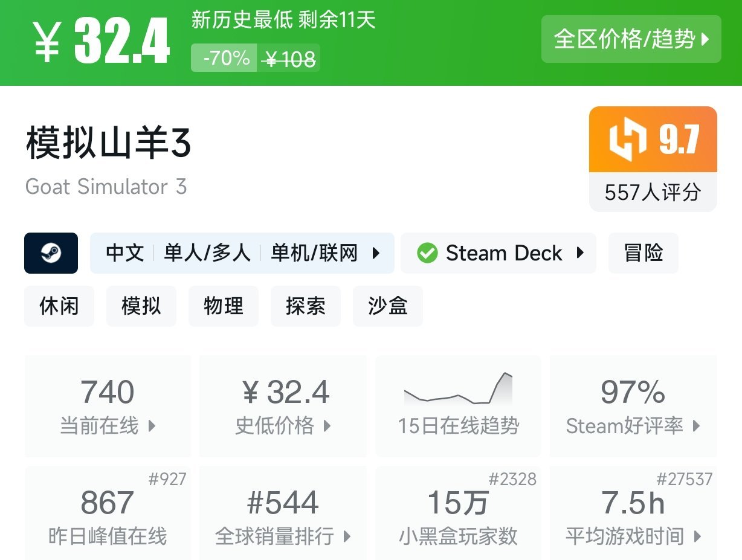
Task: Open the 全球销量排行 #544 card
Action: 283,513
